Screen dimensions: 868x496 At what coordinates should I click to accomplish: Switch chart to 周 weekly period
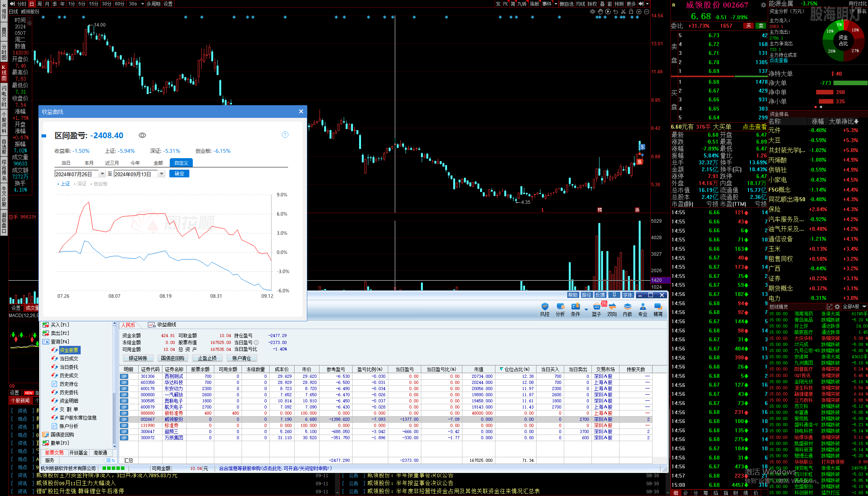(40, 4)
